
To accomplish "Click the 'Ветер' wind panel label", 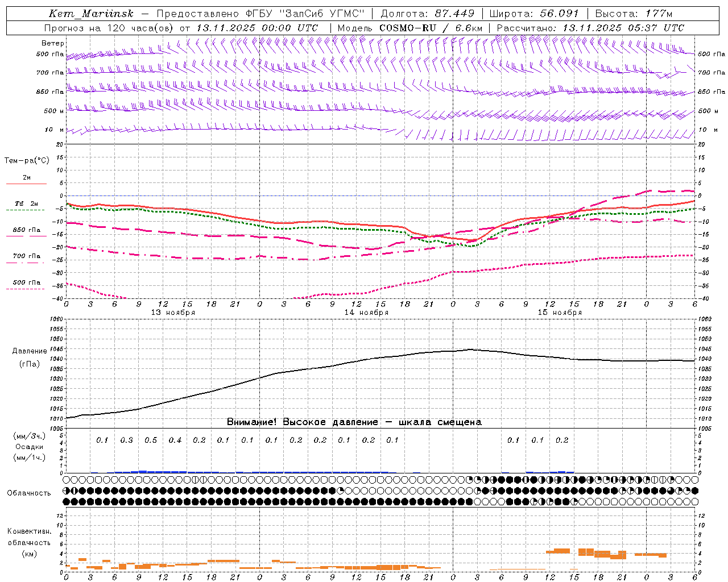I will tap(53, 43).
